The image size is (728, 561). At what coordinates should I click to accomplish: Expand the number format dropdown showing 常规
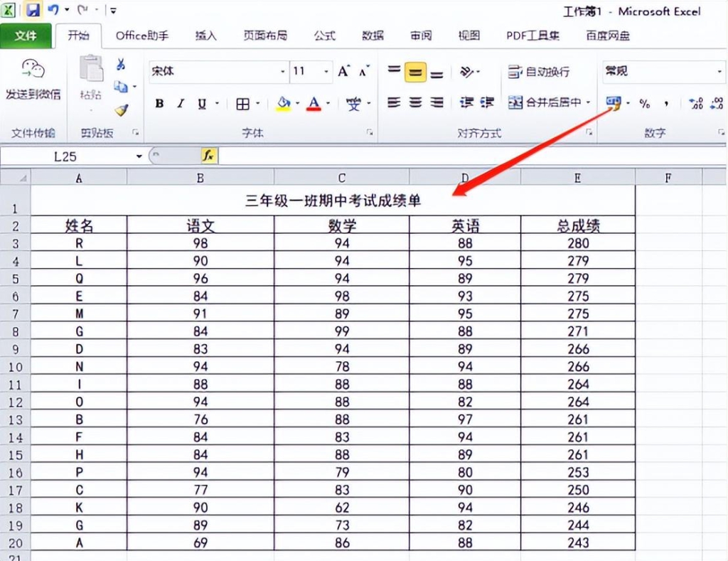point(719,72)
